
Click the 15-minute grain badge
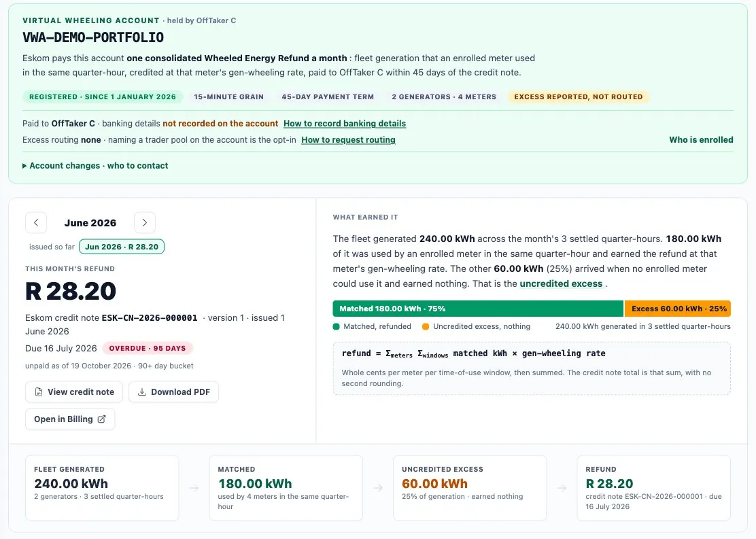pyautogui.click(x=229, y=97)
